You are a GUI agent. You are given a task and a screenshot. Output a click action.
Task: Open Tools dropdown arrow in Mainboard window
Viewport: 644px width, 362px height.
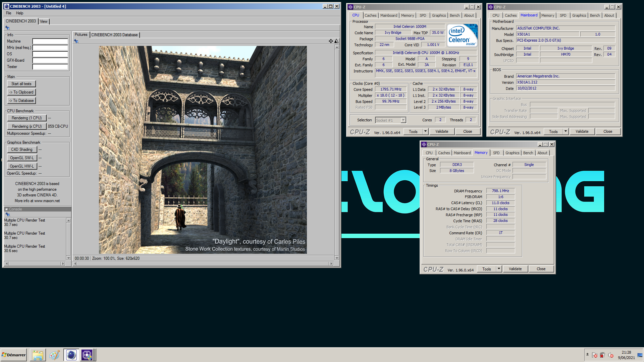[566, 131]
